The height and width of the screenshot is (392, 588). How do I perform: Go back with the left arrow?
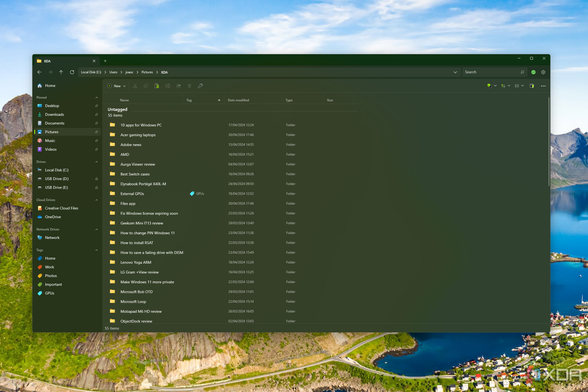coord(39,72)
